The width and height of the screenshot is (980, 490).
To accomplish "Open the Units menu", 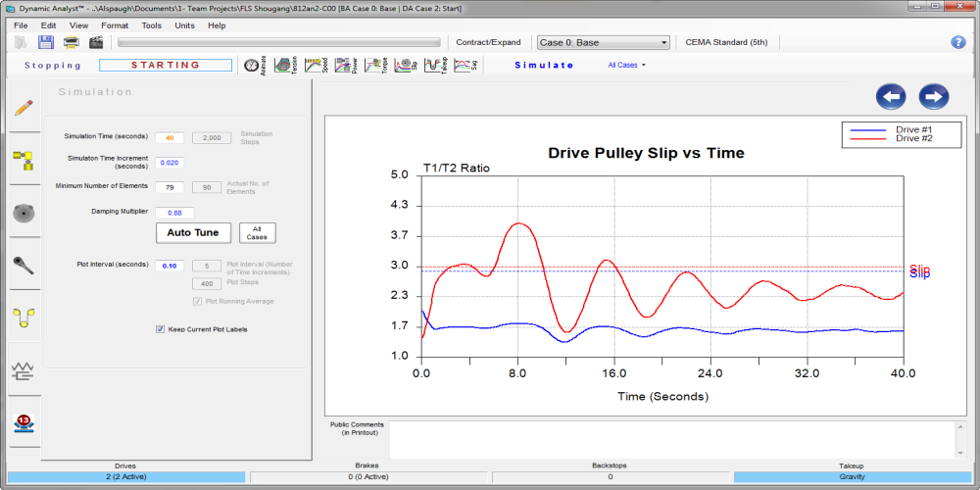I will [x=184, y=25].
